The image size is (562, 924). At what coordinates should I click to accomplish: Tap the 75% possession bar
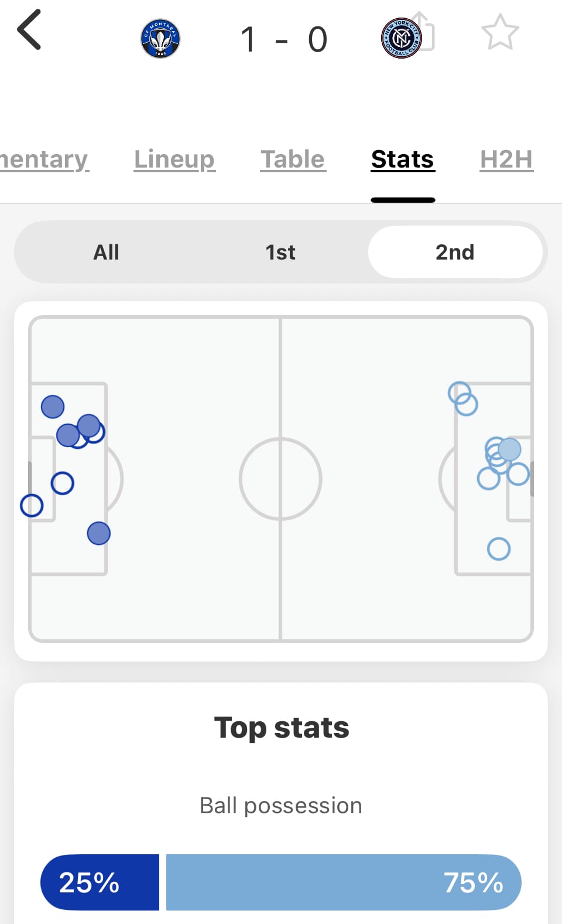tap(344, 882)
